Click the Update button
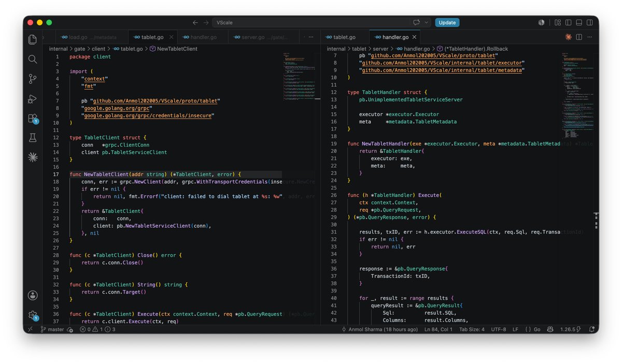Screen dimensions: 622x364 pos(447,23)
